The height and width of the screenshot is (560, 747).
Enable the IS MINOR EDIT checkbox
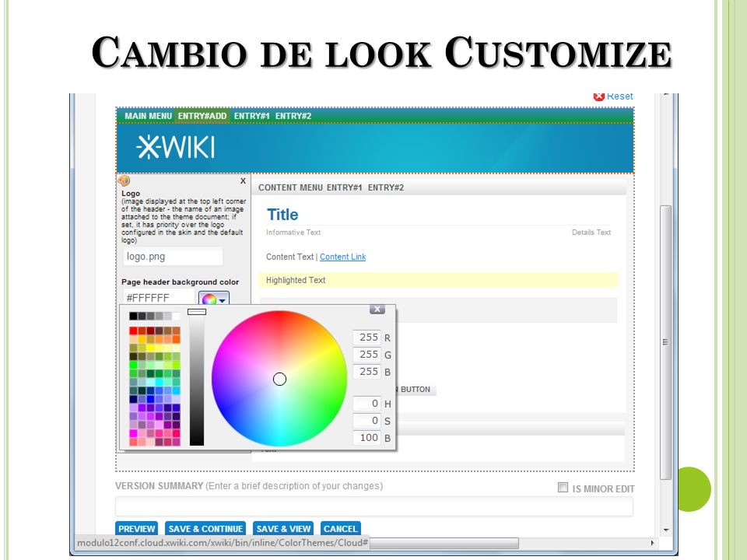tap(563, 488)
